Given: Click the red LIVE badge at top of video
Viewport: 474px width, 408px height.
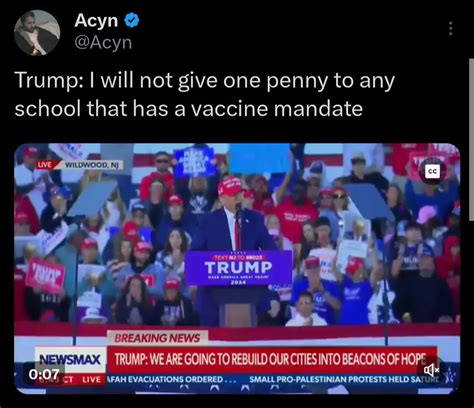Looking at the screenshot, I should click(46, 165).
